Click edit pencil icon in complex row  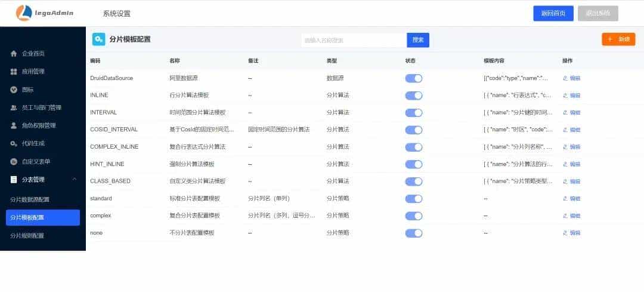(565, 216)
